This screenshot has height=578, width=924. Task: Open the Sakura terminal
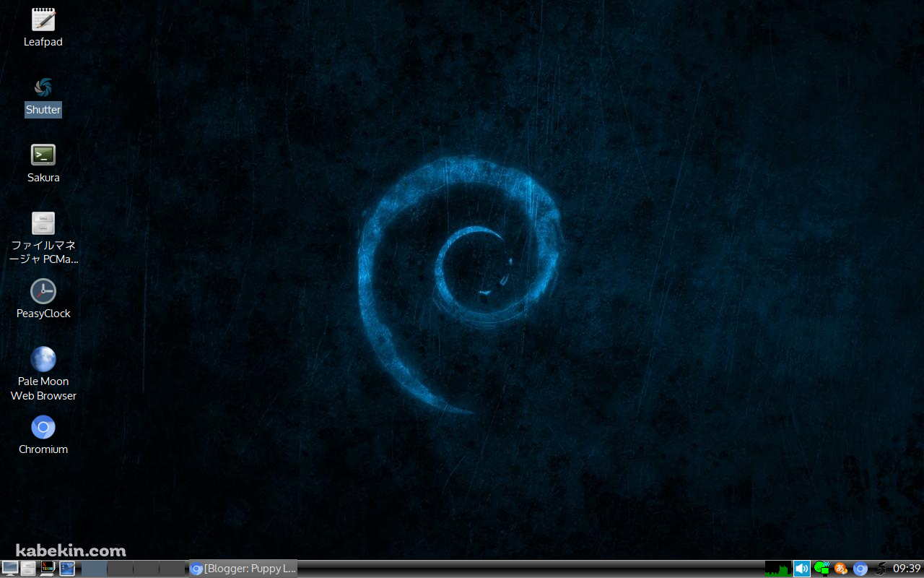(x=43, y=154)
